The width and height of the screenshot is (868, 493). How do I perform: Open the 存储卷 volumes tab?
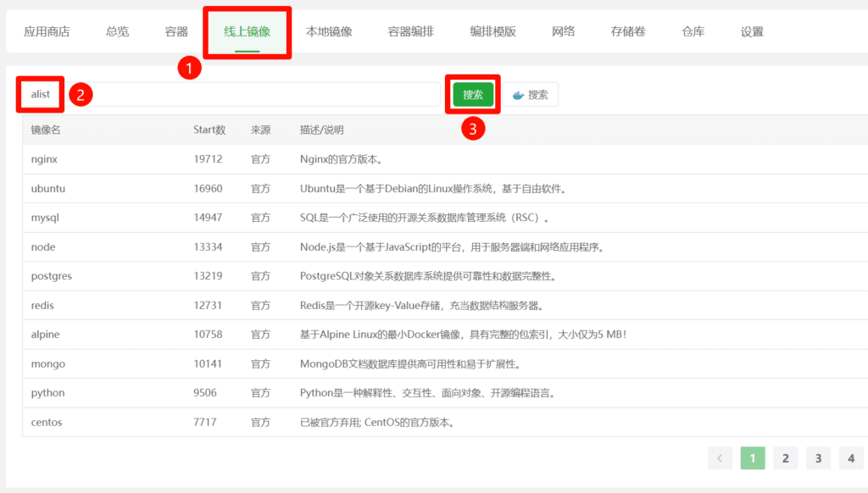click(x=626, y=30)
